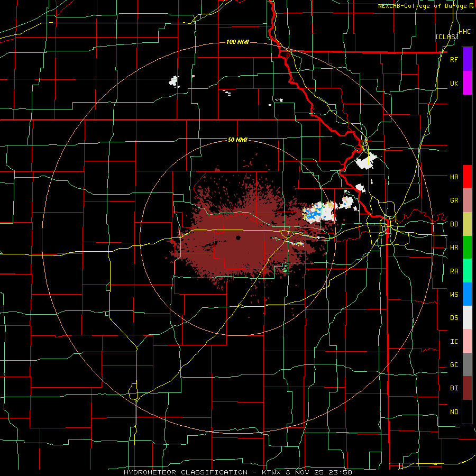This screenshot has width=476, height=476.
Task: Click the 100 NMI range ring label
Action: (x=237, y=42)
